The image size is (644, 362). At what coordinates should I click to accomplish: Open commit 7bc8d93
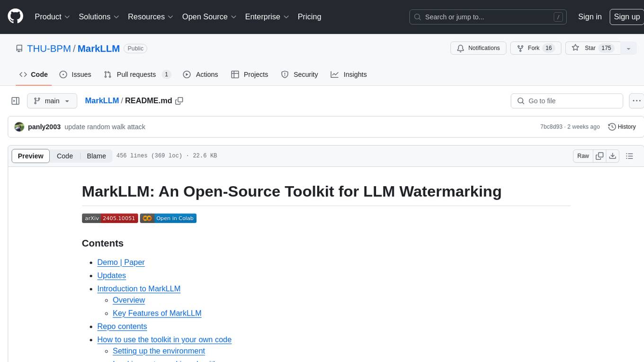pos(551,127)
